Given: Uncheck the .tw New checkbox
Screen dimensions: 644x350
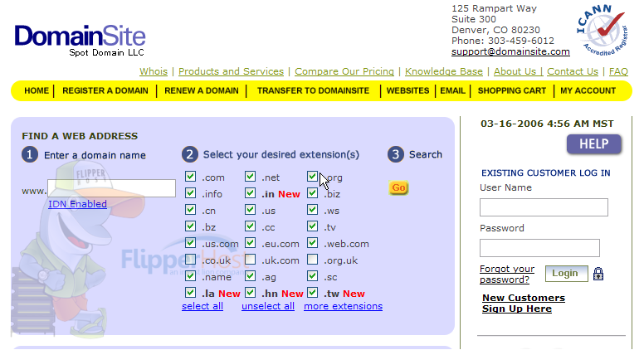Looking at the screenshot, I should coord(313,293).
